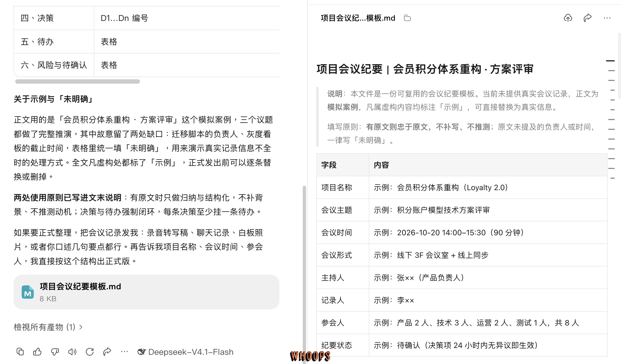Click the 参会人 value cell
Screen dimensions: 621x364
[488, 323]
